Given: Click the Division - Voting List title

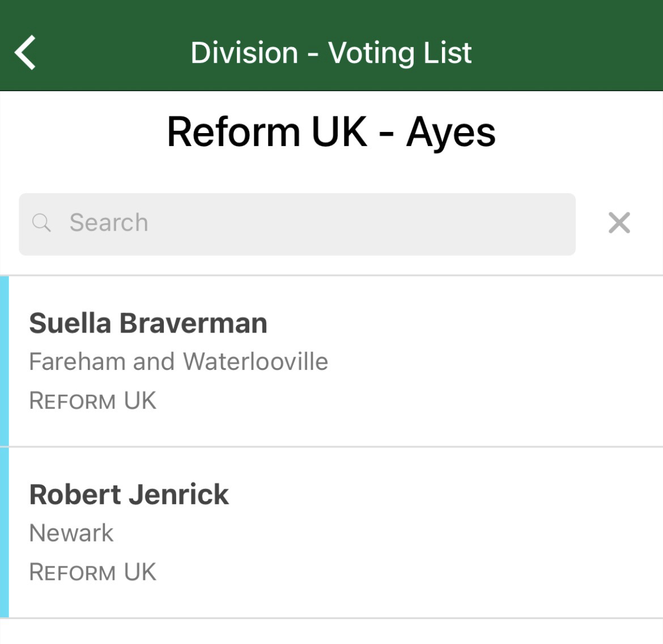Looking at the screenshot, I should coord(331,53).
